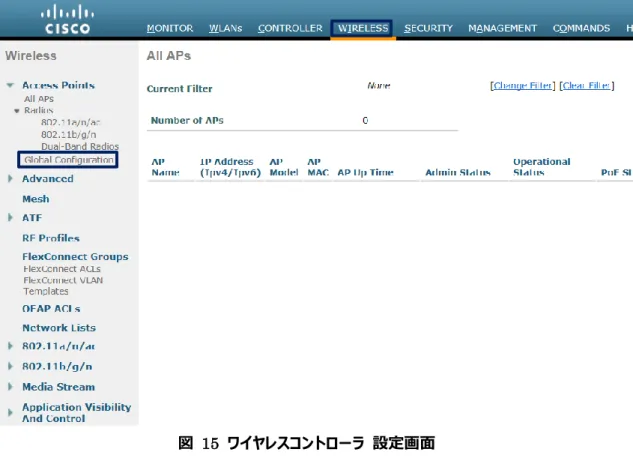
Task: Open the Radios sidebar item
Action: [x=39, y=110]
